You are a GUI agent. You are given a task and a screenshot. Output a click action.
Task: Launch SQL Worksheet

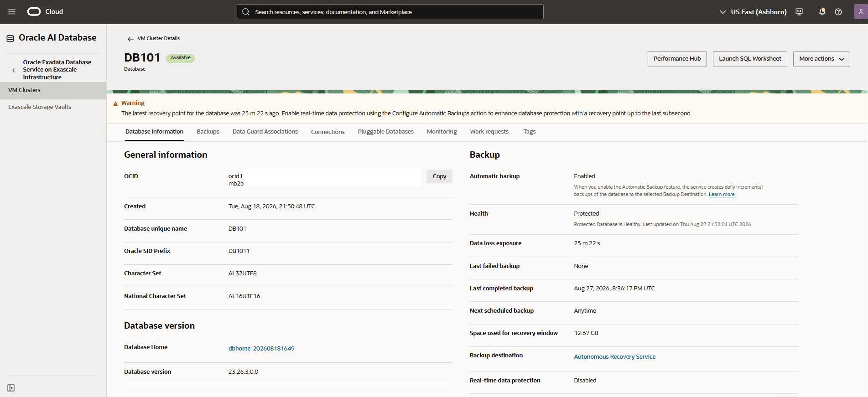(x=750, y=59)
